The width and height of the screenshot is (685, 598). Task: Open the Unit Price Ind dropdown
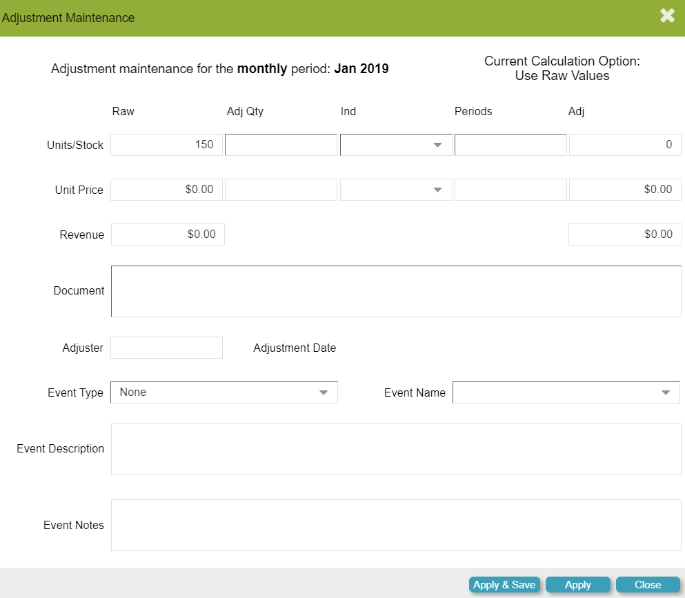(396, 189)
